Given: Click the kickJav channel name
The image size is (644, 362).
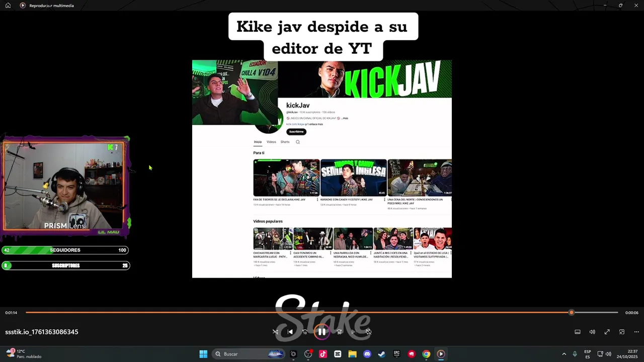Looking at the screenshot, I should 298,105.
